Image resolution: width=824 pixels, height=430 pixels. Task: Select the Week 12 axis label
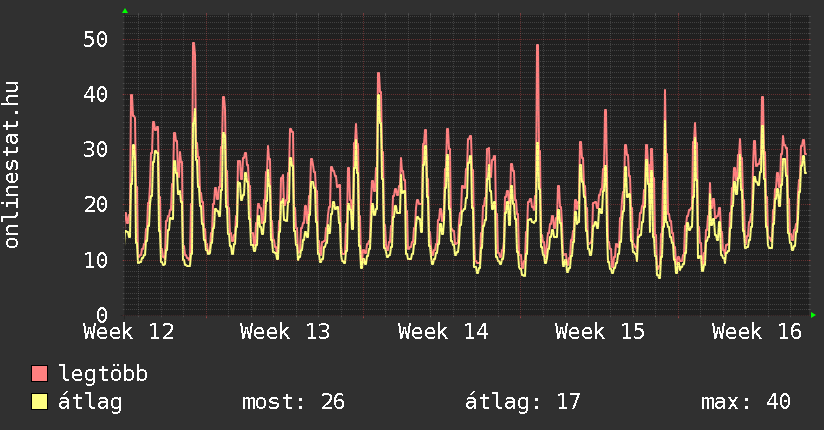point(128,332)
